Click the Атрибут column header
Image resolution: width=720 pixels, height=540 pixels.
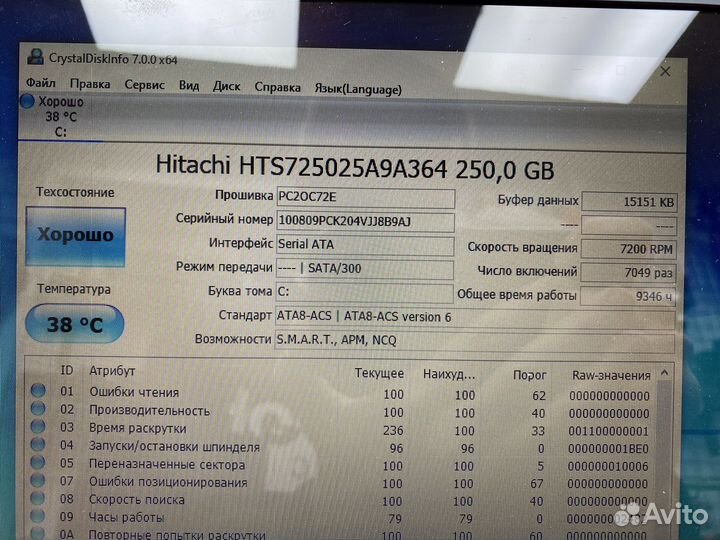point(112,371)
